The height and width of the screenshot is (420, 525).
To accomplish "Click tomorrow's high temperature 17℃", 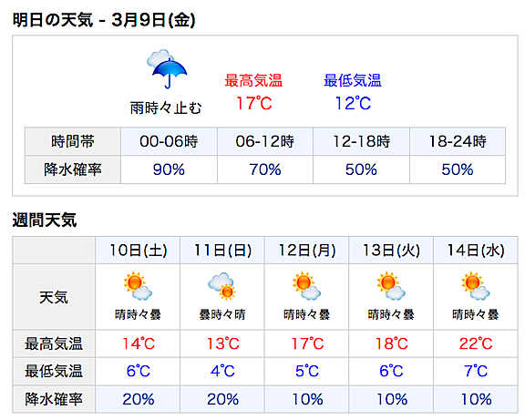I will point(254,103).
